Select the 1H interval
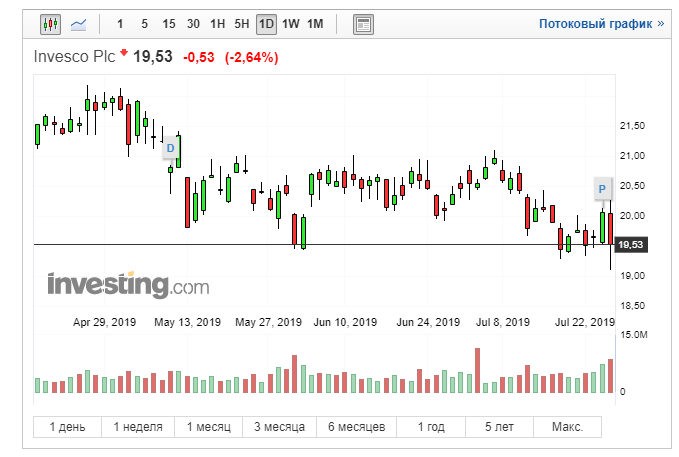Image resolution: width=679 pixels, height=457 pixels. [x=217, y=24]
